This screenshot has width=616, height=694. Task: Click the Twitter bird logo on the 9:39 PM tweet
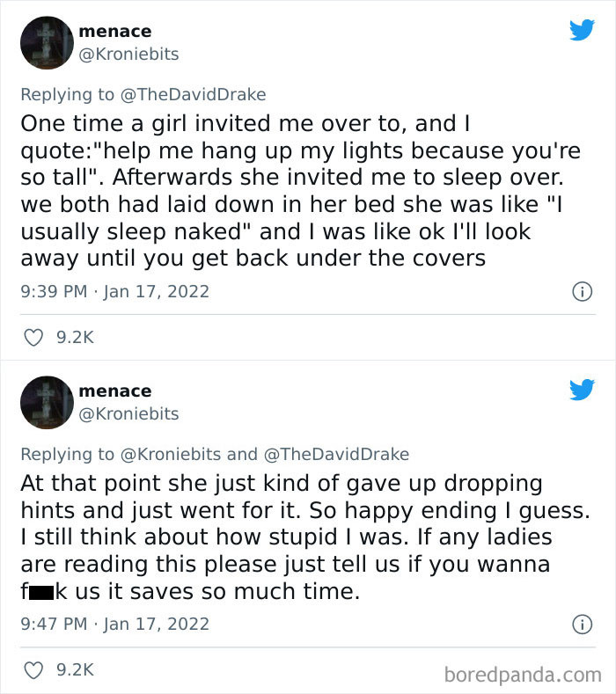coord(581,30)
